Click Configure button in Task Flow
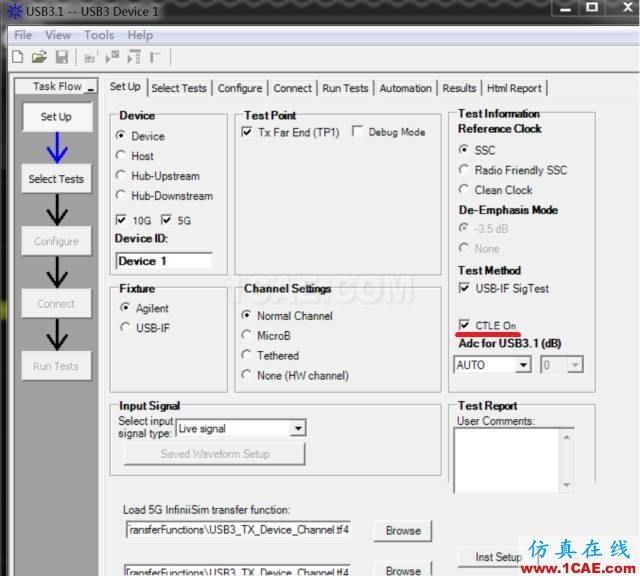640x576 pixels. tap(57, 241)
